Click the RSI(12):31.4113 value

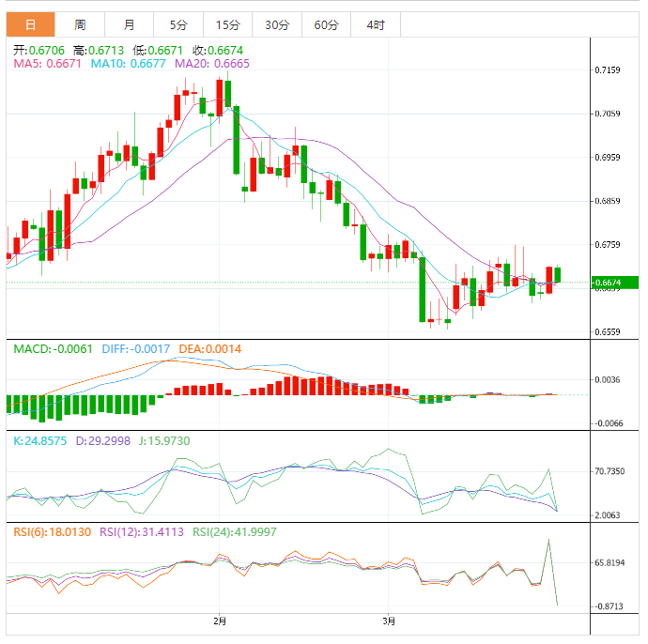[142, 532]
